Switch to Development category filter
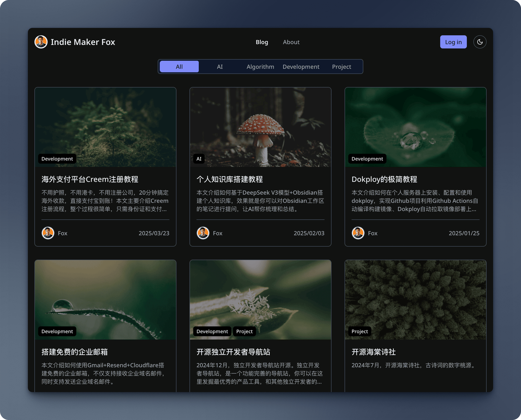This screenshot has width=521, height=420. coord(301,67)
